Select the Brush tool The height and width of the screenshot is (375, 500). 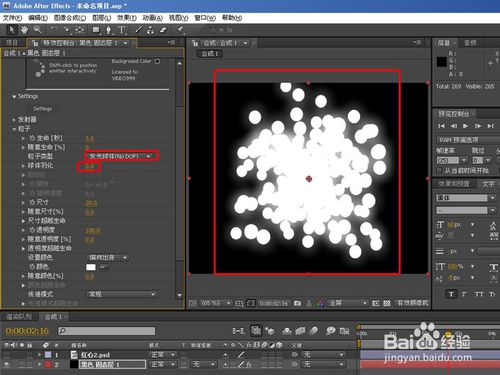click(x=138, y=30)
